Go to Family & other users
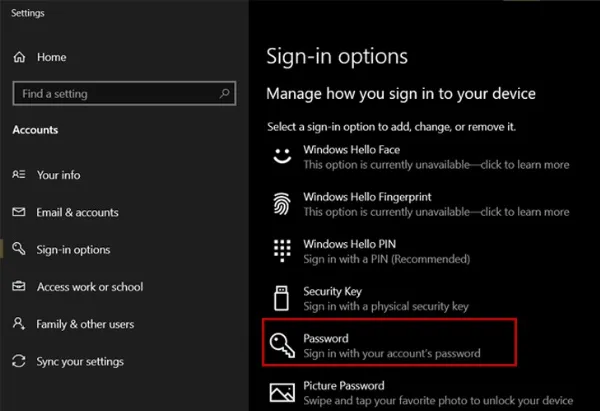 point(85,324)
